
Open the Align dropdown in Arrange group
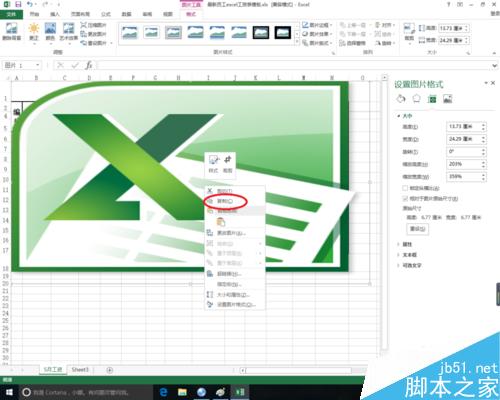tap(385, 25)
